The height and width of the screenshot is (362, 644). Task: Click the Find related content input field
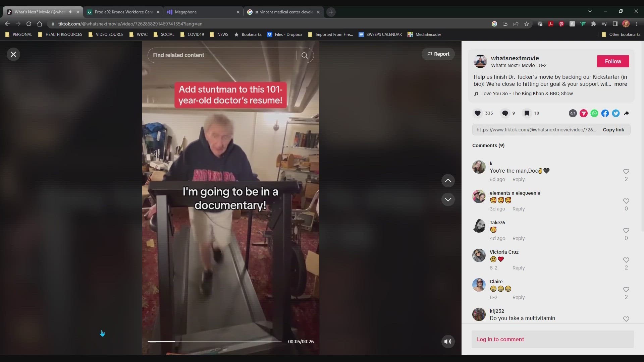[223, 55]
